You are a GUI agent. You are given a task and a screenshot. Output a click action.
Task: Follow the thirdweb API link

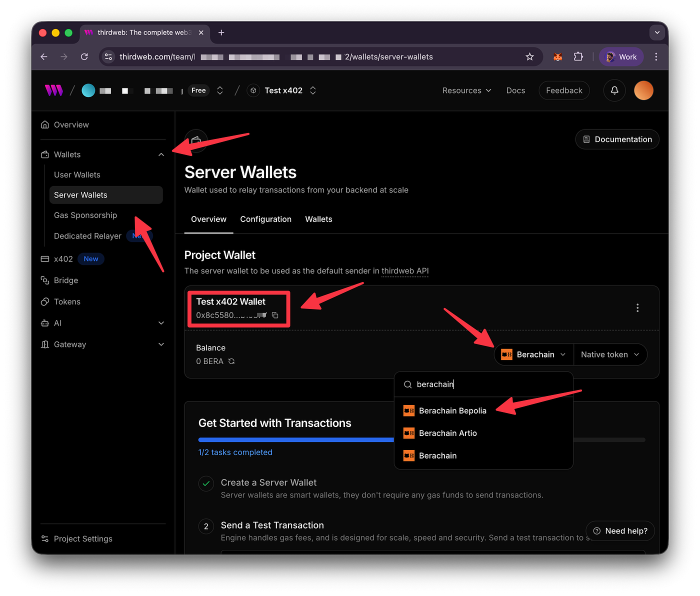[x=405, y=271]
